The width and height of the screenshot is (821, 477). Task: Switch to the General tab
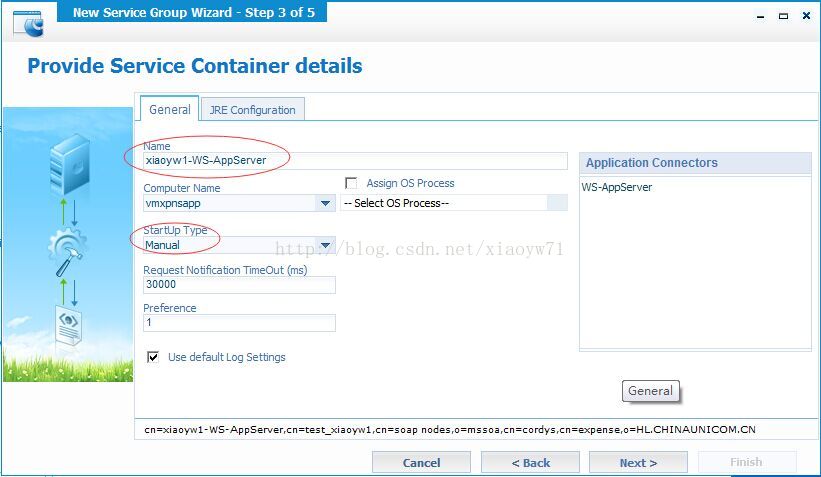click(170, 109)
